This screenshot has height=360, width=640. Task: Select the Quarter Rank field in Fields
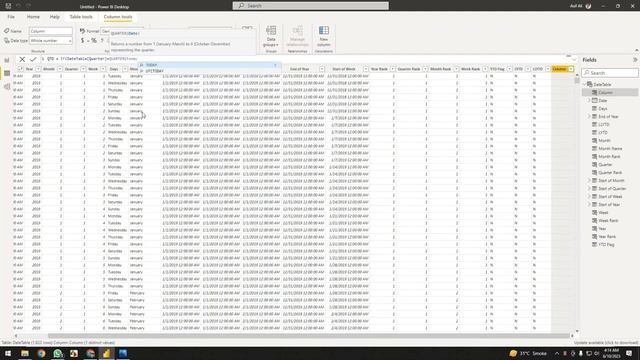tap(610, 173)
